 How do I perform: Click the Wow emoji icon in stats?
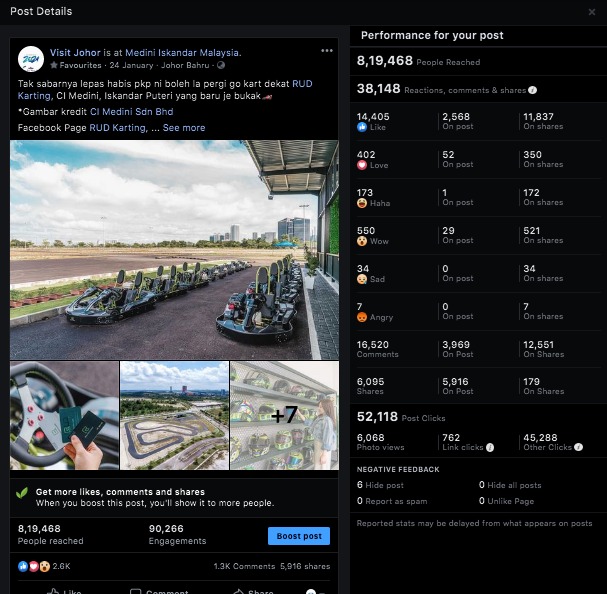[362, 241]
